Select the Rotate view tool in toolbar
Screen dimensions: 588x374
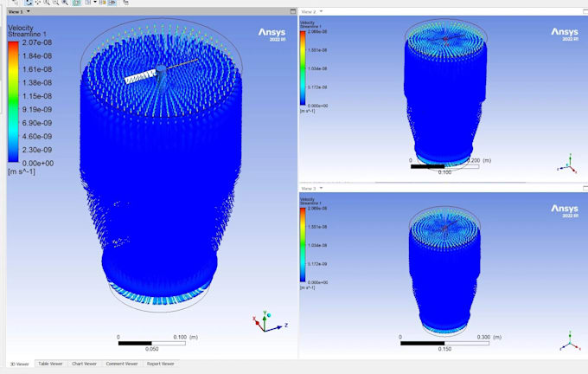(29, 3)
